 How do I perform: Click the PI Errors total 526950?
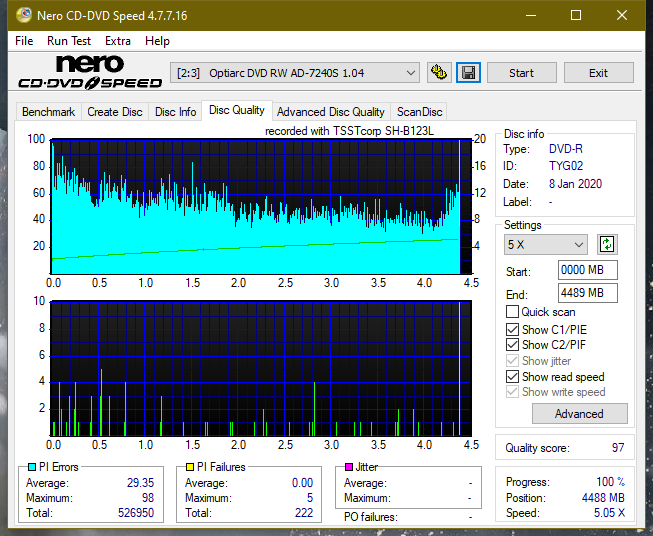point(136,513)
